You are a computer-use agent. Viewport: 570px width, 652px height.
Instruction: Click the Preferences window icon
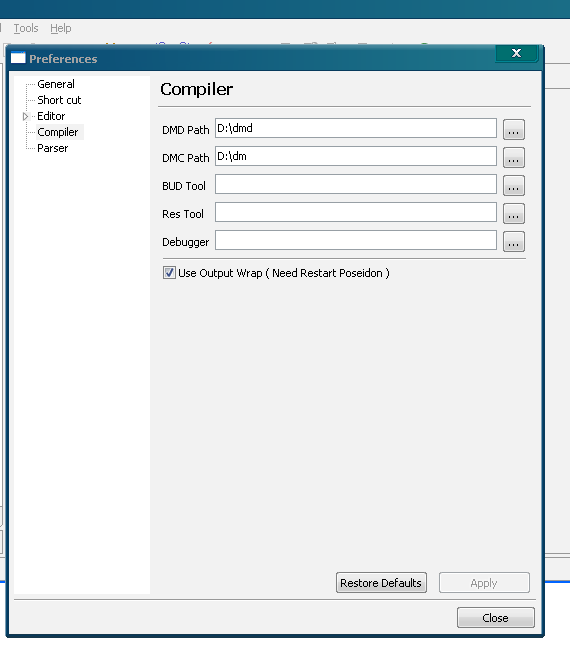point(18,58)
